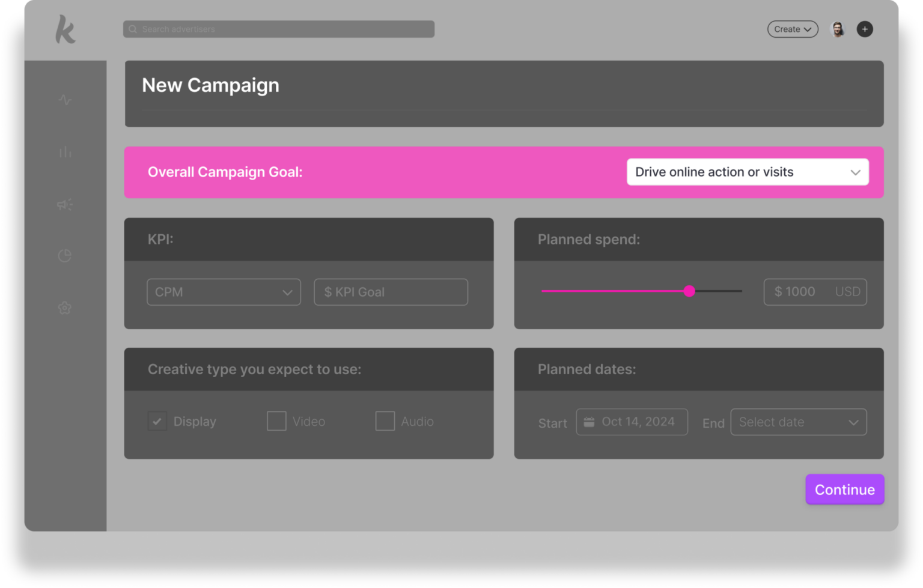Open the End date Select date dropdown
The height and width of the screenshot is (588, 923).
798,422
